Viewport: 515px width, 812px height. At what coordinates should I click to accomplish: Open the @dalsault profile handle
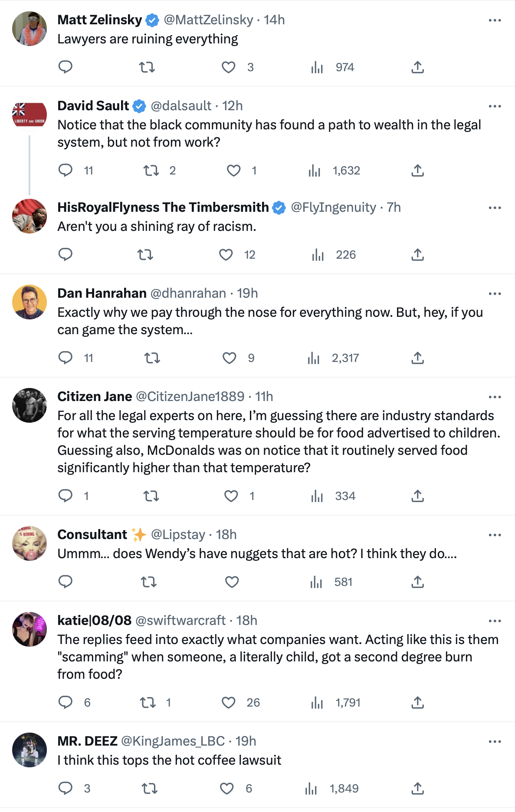(181, 106)
